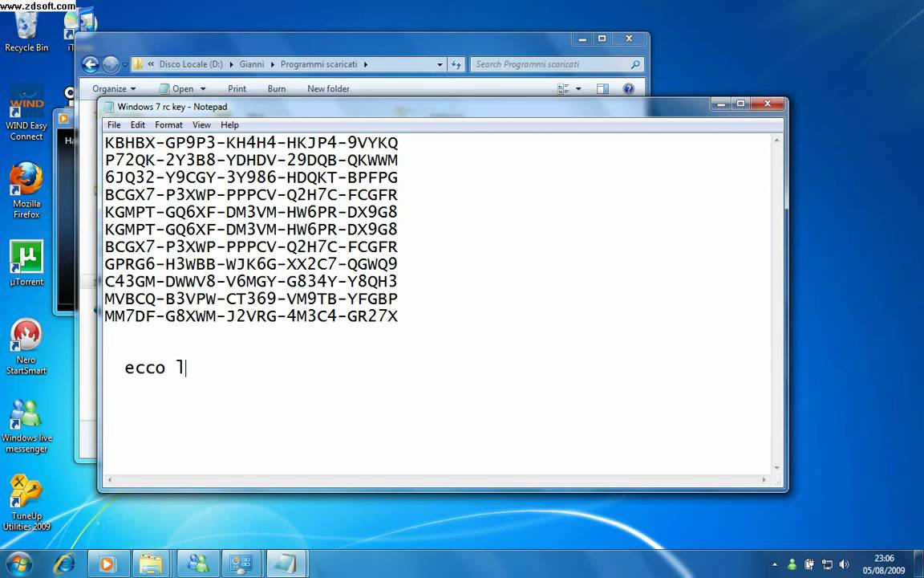Change your view icon in Explorer
924x578 pixels.
(563, 88)
